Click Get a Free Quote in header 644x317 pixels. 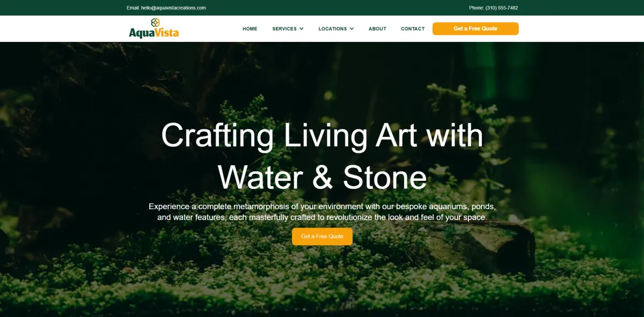point(475,28)
